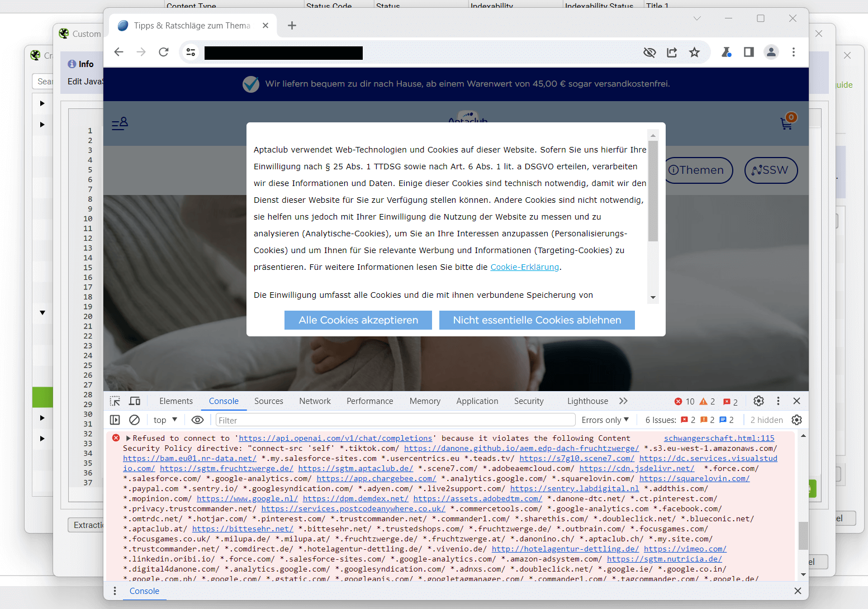Open the Cookie-Erklärung link
This screenshot has height=609, width=868.
[x=525, y=267]
